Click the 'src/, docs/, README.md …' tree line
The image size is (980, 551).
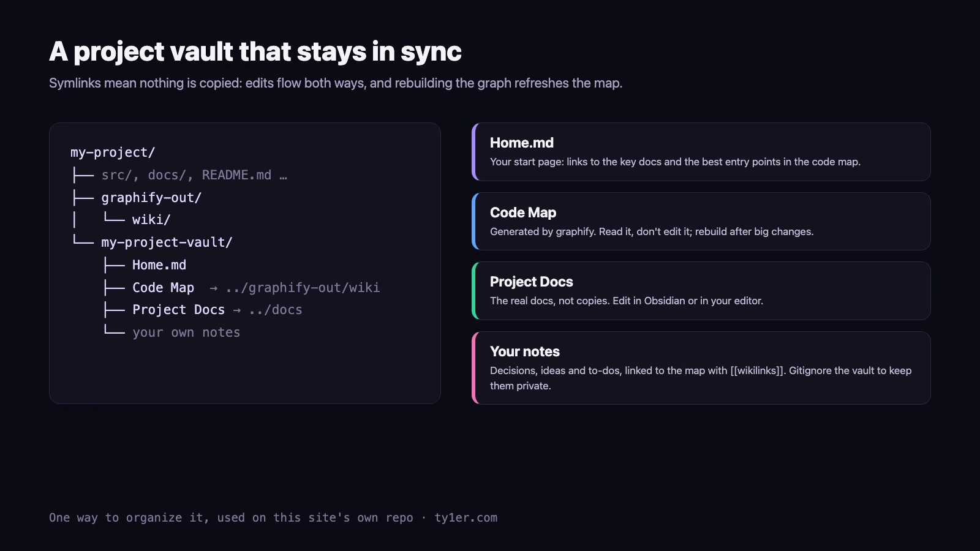[194, 175]
